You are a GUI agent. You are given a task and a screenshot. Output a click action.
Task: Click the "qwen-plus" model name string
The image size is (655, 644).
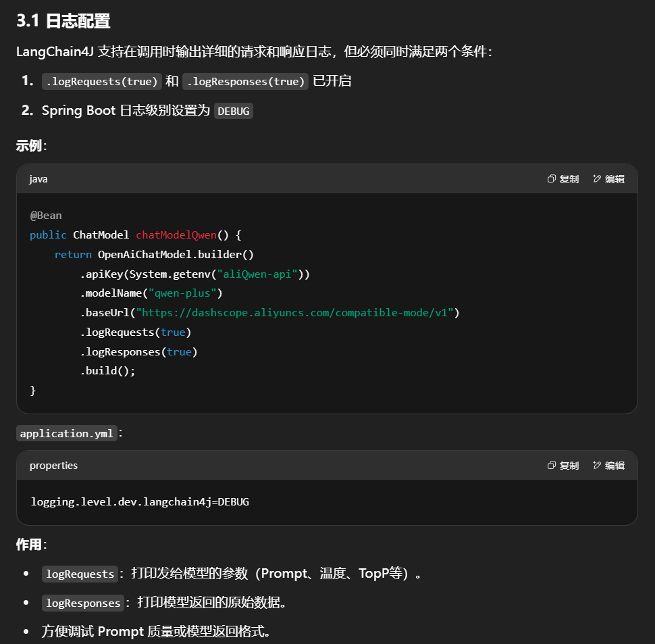[185, 293]
